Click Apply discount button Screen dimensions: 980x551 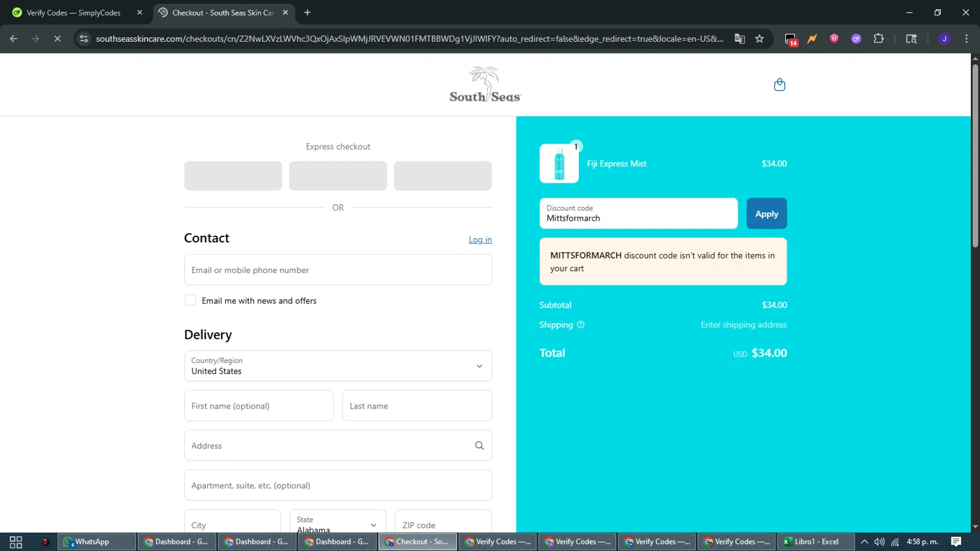tap(766, 213)
